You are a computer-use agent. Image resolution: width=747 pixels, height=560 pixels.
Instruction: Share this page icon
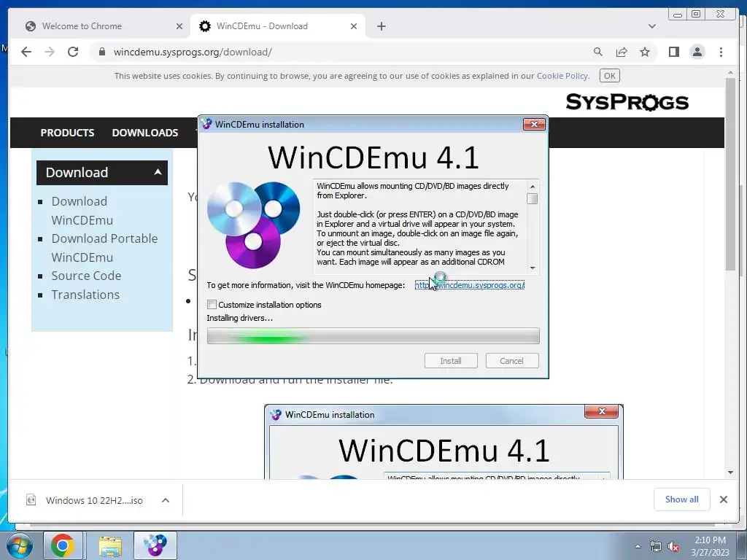point(622,52)
